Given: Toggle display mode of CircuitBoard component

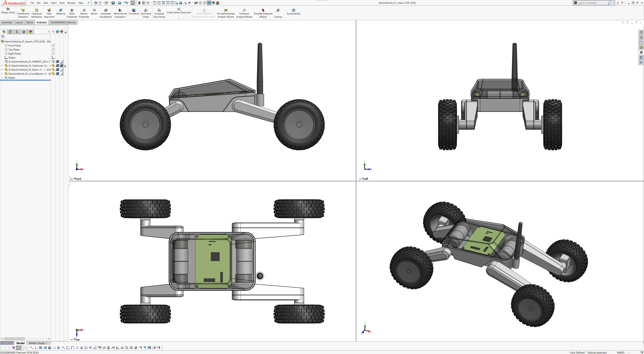Looking at the screenshot, I should (58, 74).
